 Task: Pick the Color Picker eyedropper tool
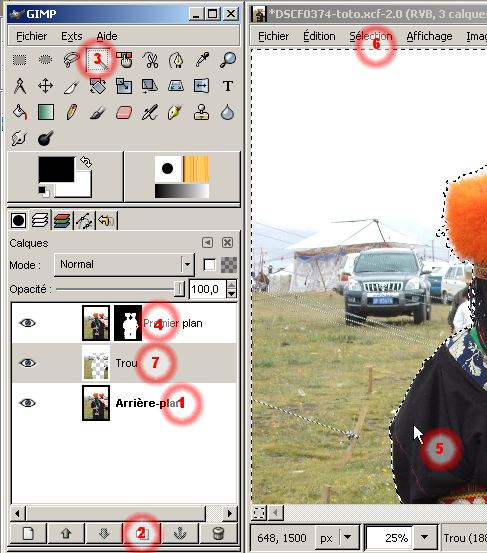point(202,60)
